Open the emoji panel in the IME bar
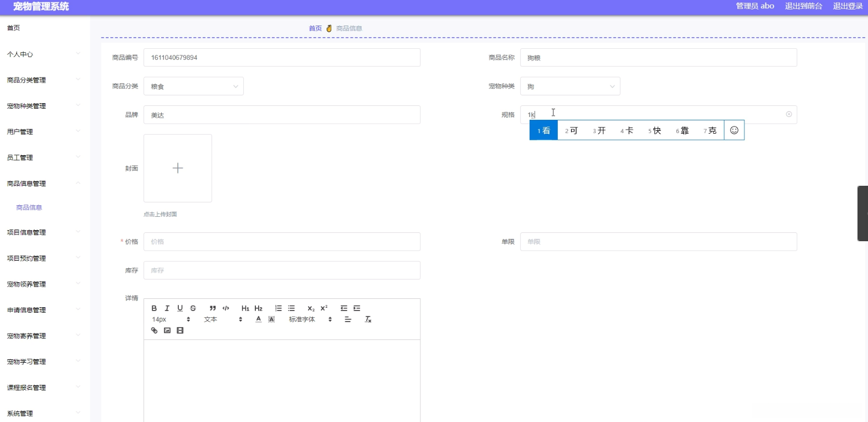868x422 pixels. click(734, 130)
